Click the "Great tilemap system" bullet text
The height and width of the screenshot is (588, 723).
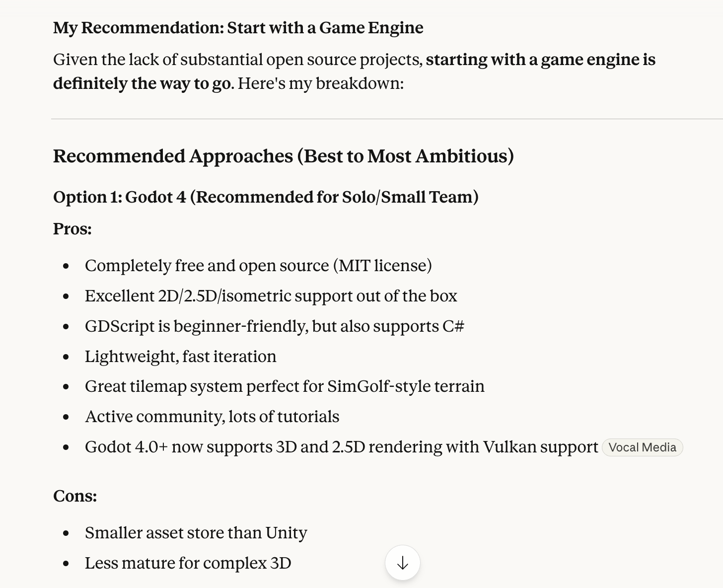tap(285, 386)
